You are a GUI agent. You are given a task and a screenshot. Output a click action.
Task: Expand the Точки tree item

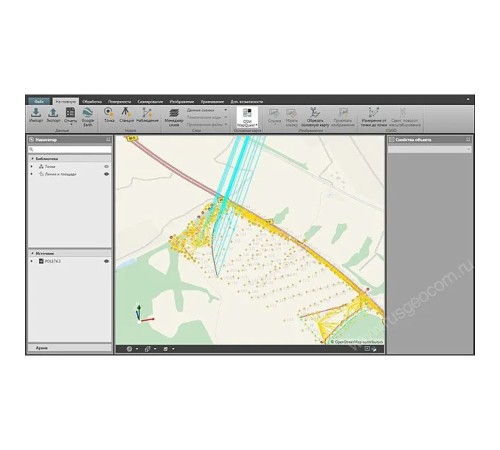pos(32,166)
